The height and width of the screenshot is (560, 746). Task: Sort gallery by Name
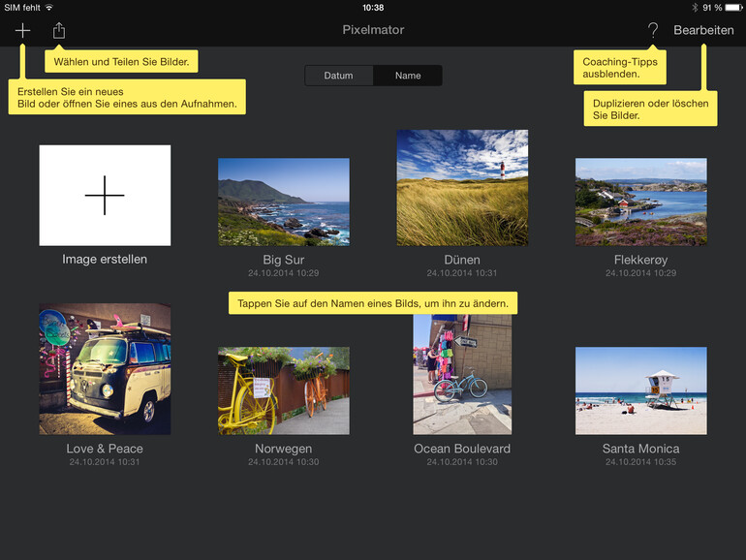point(408,76)
